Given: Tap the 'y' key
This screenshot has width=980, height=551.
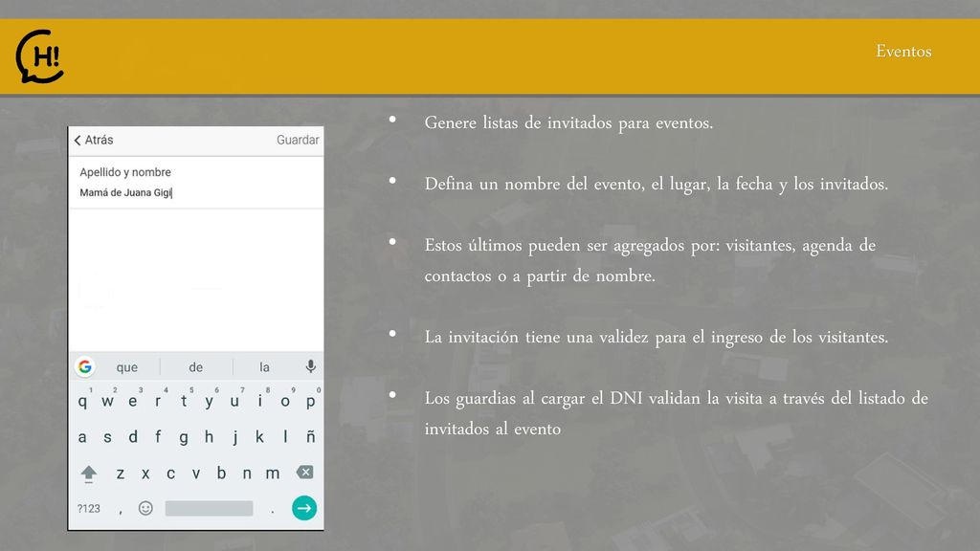Looking at the screenshot, I should click(209, 401).
